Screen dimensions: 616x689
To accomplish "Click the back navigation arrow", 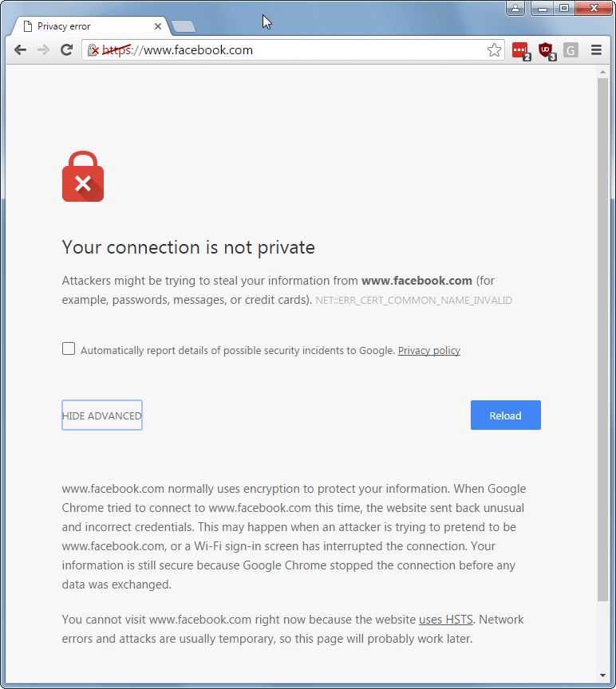I will (20, 49).
